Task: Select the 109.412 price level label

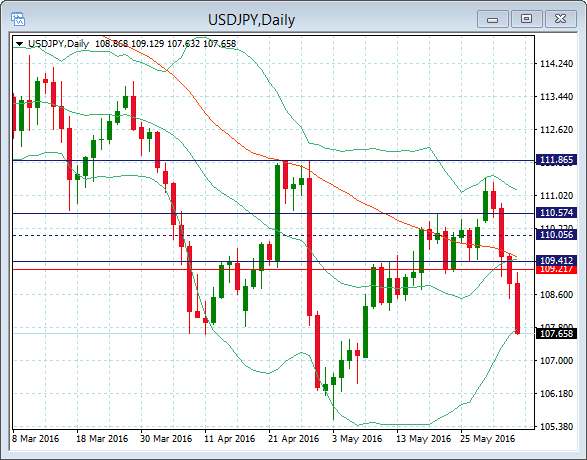Action: tap(556, 260)
